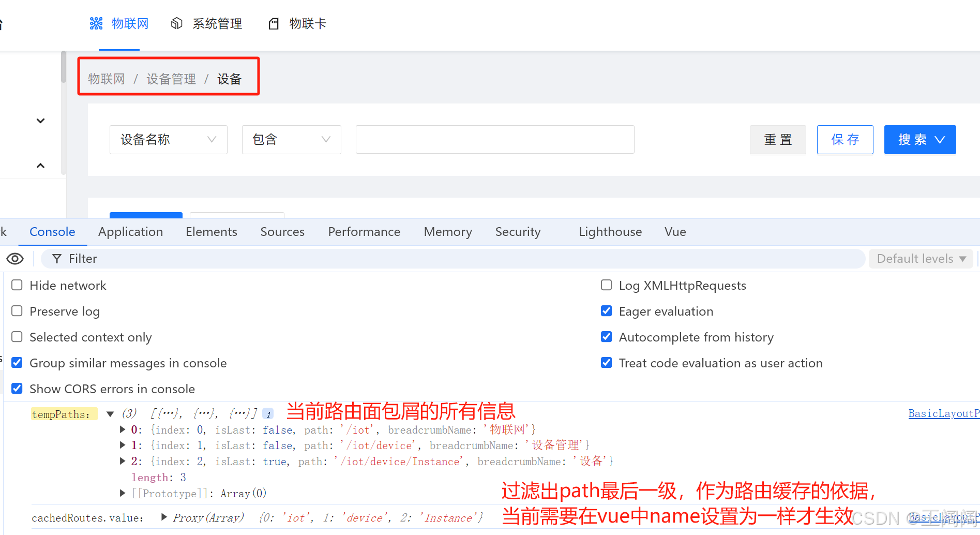Click the length: 3 property

(159, 477)
